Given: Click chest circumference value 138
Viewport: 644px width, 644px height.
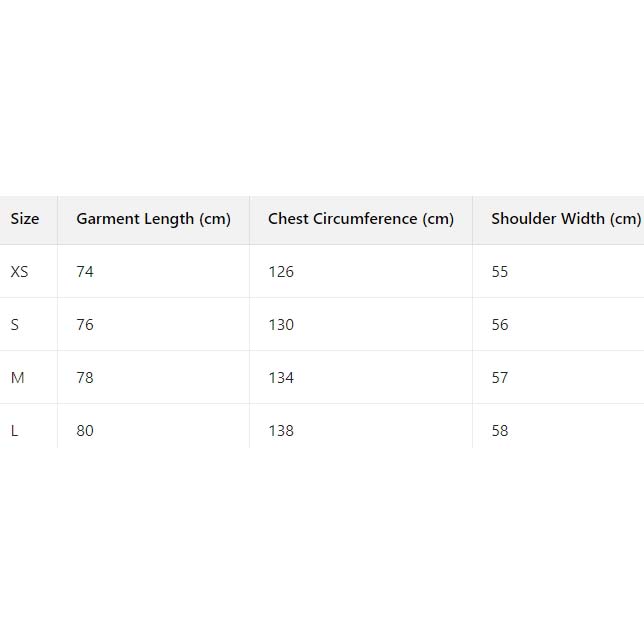Looking at the screenshot, I should pos(281,431).
